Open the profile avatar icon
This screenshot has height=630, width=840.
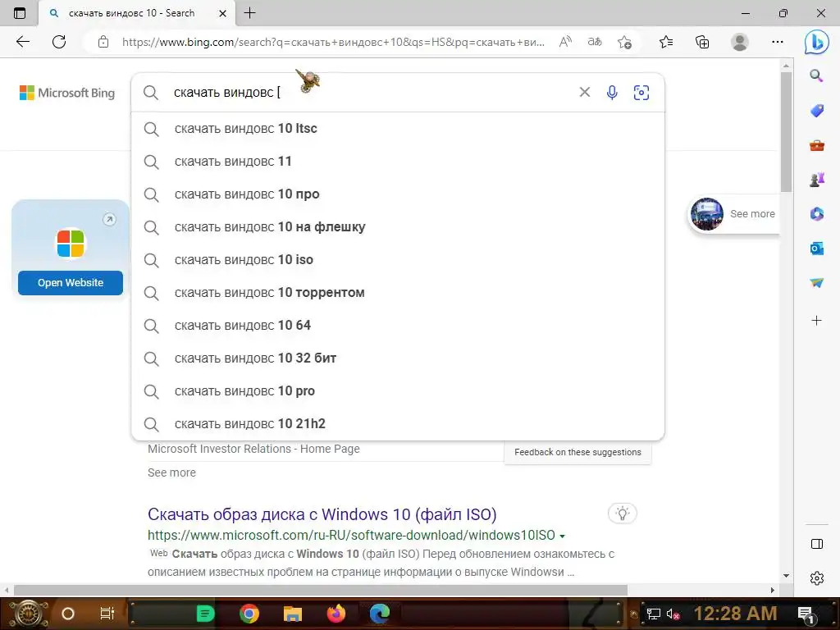pos(740,42)
